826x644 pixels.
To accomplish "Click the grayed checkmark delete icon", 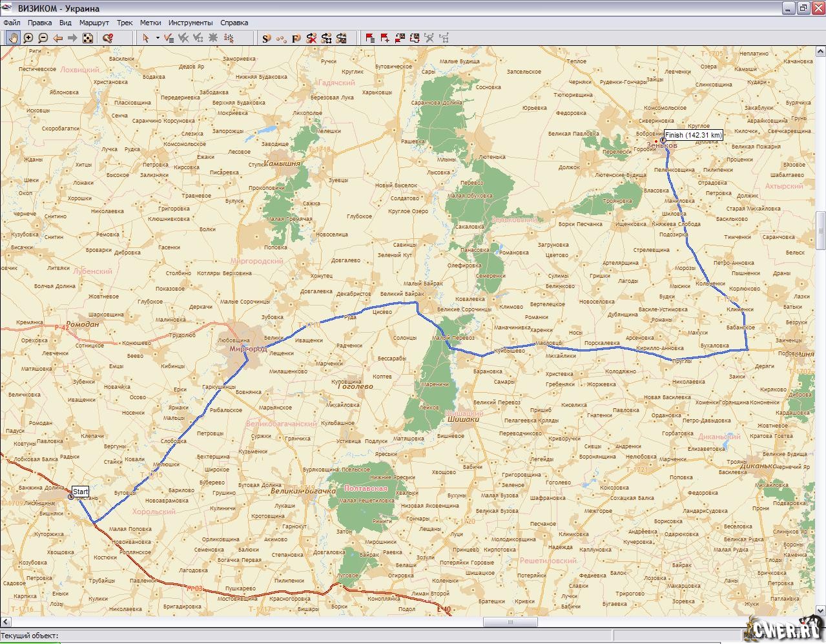I will (x=183, y=38).
